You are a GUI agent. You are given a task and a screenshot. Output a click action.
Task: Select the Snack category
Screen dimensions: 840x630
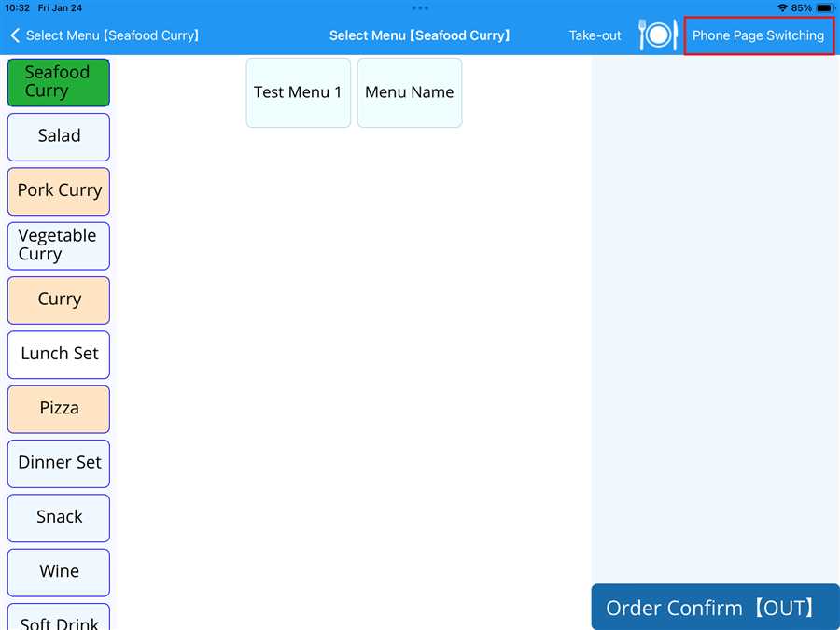tap(59, 517)
